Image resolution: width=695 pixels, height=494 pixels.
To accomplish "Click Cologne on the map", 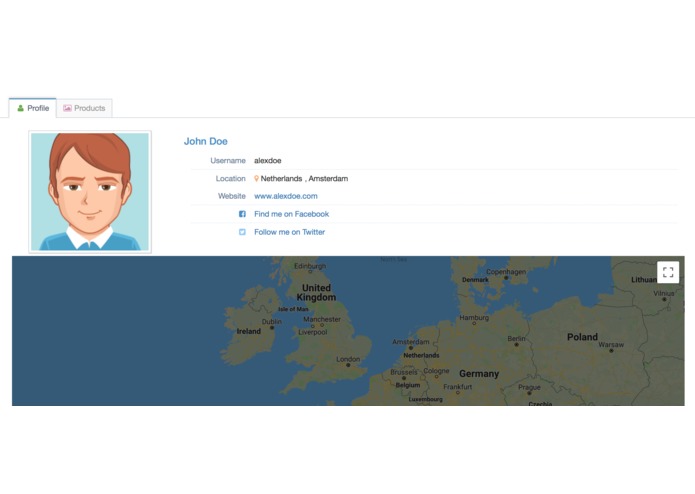I will [436, 370].
